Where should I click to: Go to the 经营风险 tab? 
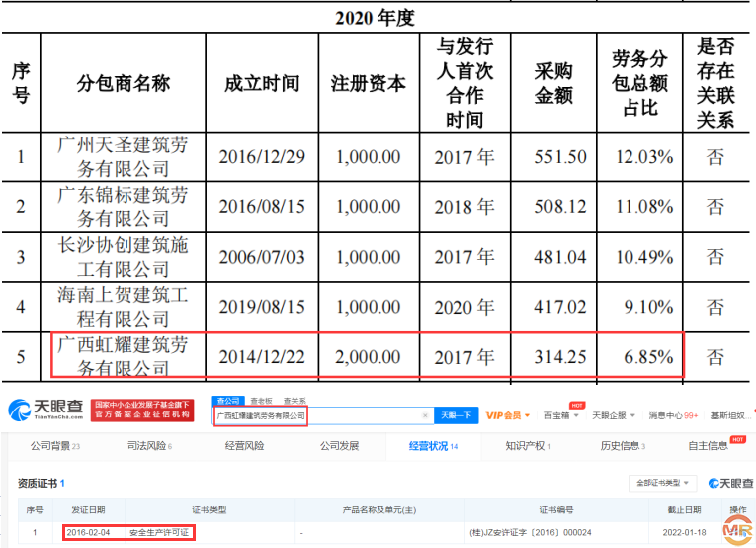244,446
